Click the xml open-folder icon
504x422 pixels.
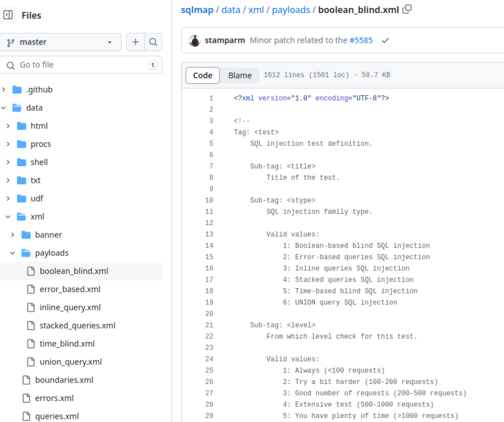pos(21,217)
